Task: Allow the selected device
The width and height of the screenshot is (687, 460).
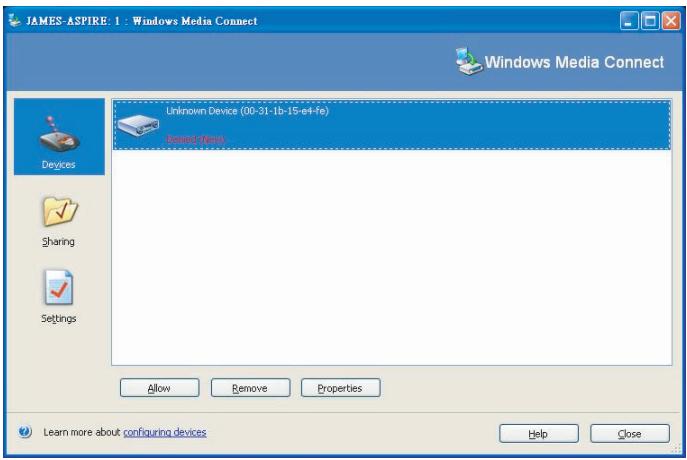Action: tap(159, 388)
